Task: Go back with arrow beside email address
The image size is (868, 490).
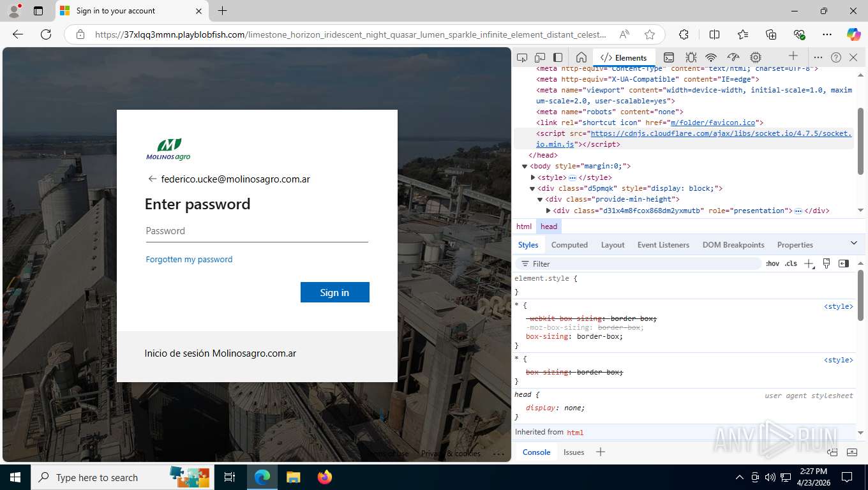Action: pyautogui.click(x=152, y=179)
